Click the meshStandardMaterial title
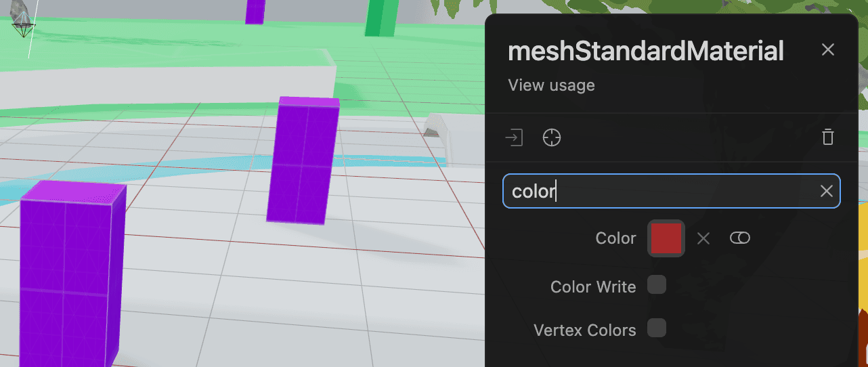This screenshot has width=868, height=367. 645,51
